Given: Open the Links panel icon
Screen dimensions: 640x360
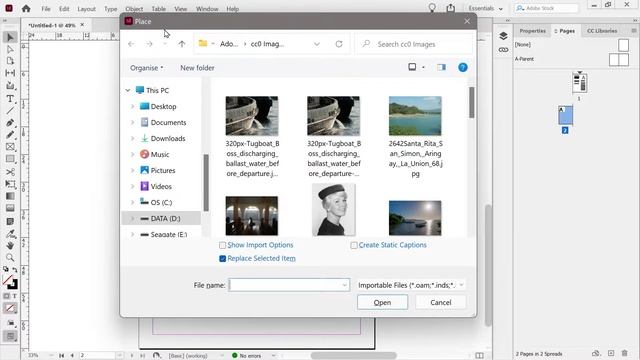Looking at the screenshot, I should (x=503, y=50).
